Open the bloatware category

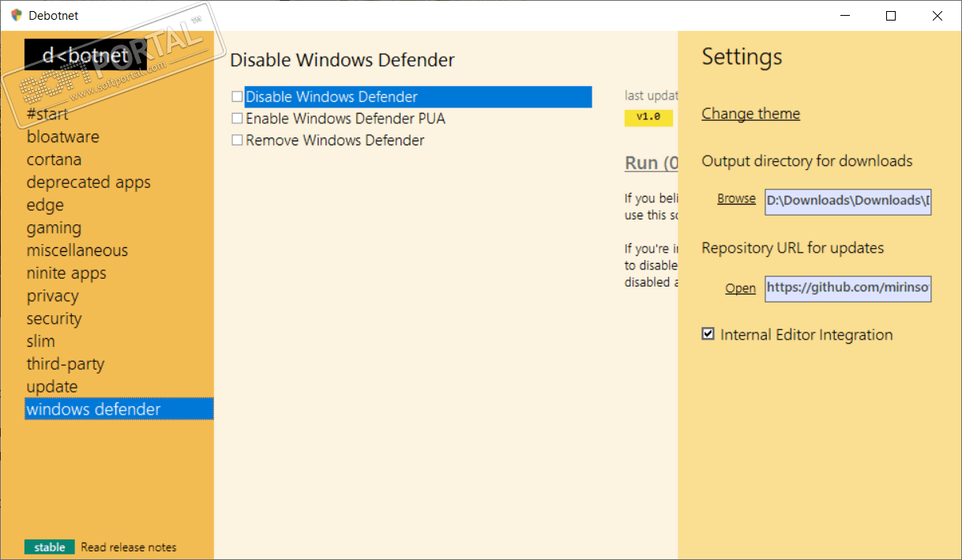[x=63, y=137]
